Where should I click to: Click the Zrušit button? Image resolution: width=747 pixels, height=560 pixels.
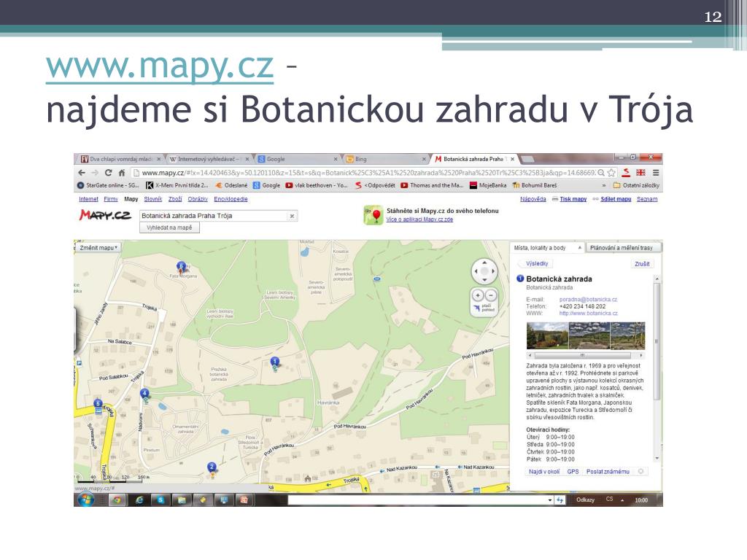[x=642, y=264]
